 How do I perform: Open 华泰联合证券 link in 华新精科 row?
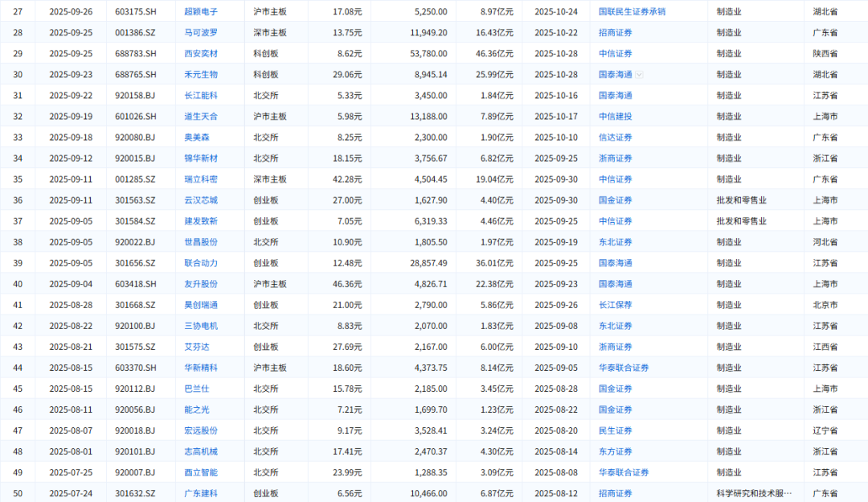624,368
